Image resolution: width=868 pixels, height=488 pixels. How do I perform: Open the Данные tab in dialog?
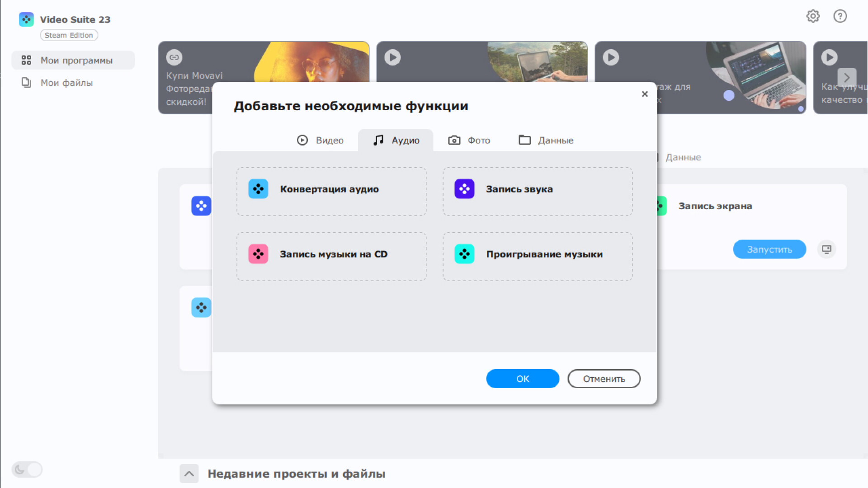pyautogui.click(x=546, y=141)
